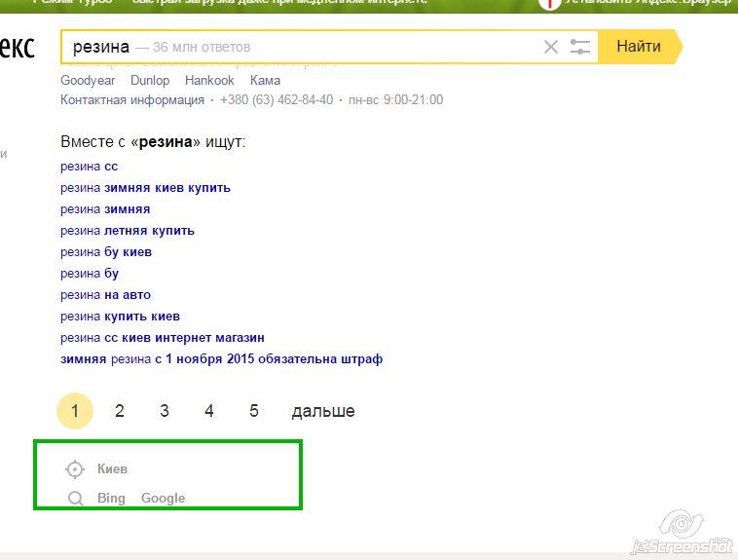Search the query in Google
The width and height of the screenshot is (738, 560).
point(163,499)
